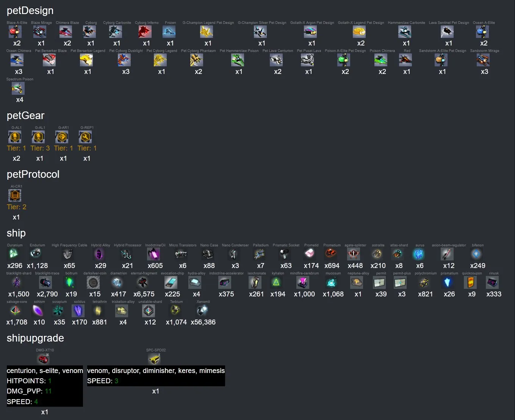Choose the Goliath-X Argon Pet Design icon
The height and width of the screenshot is (420, 515).
(x=310, y=32)
